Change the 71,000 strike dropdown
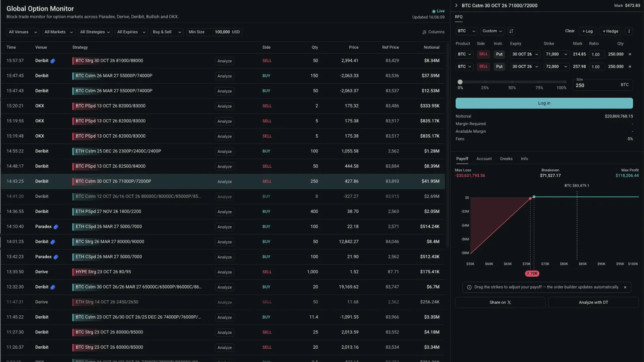Screen dimensions: 644x362 (x=556, y=54)
